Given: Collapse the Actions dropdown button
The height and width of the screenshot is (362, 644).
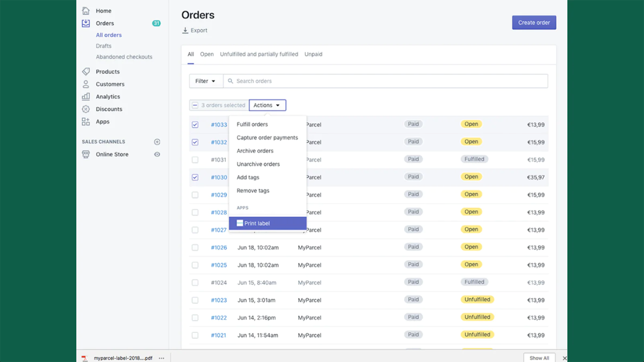Looking at the screenshot, I should (267, 105).
